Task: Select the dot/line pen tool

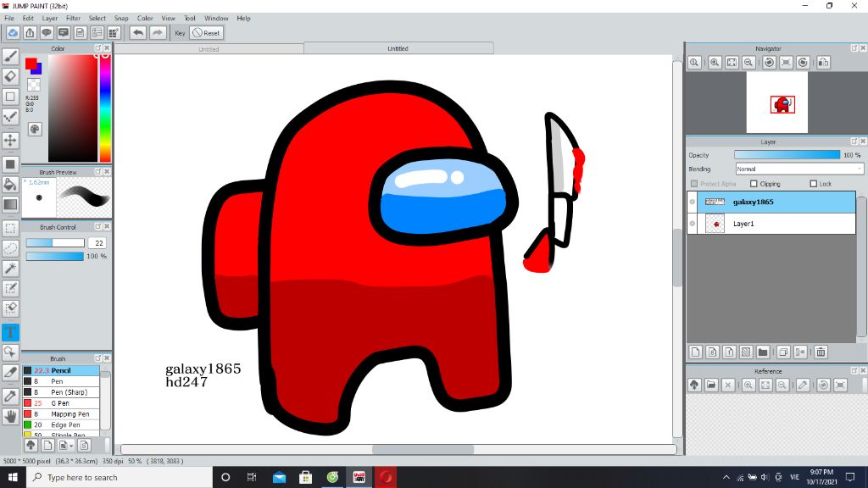Action: [10, 116]
